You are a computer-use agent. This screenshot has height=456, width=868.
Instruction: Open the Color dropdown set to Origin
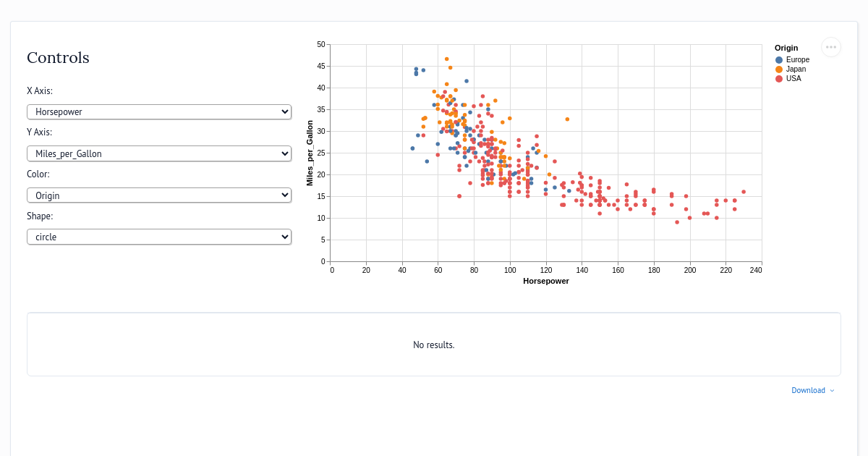[x=159, y=195]
